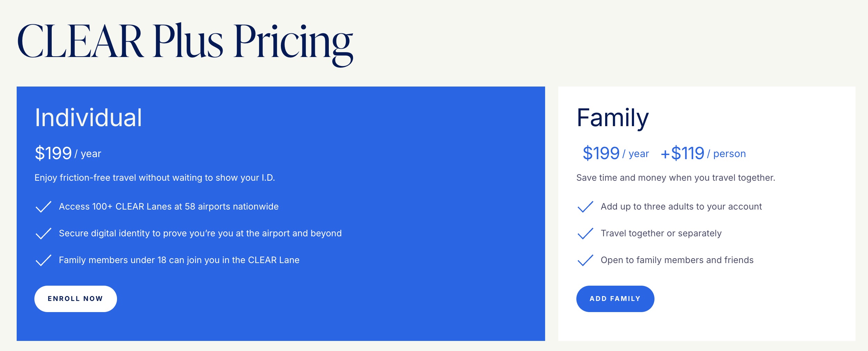Click the 58 airports nationwide feature text
868x351 pixels.
coord(169,206)
